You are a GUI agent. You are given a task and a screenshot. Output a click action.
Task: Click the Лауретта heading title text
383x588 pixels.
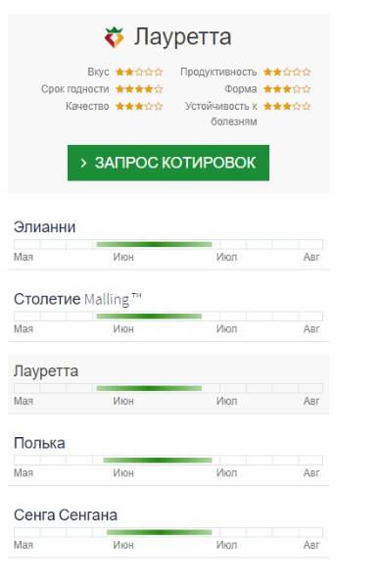coord(183,37)
